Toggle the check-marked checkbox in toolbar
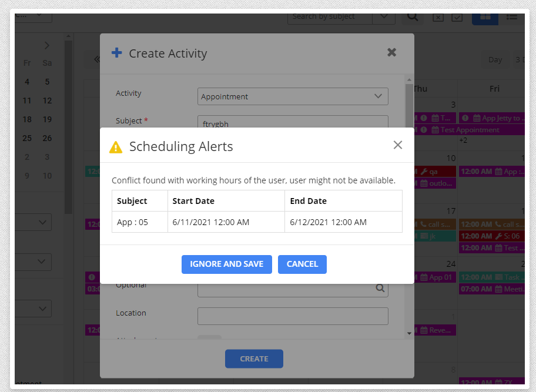The width and height of the screenshot is (536, 392). click(457, 17)
